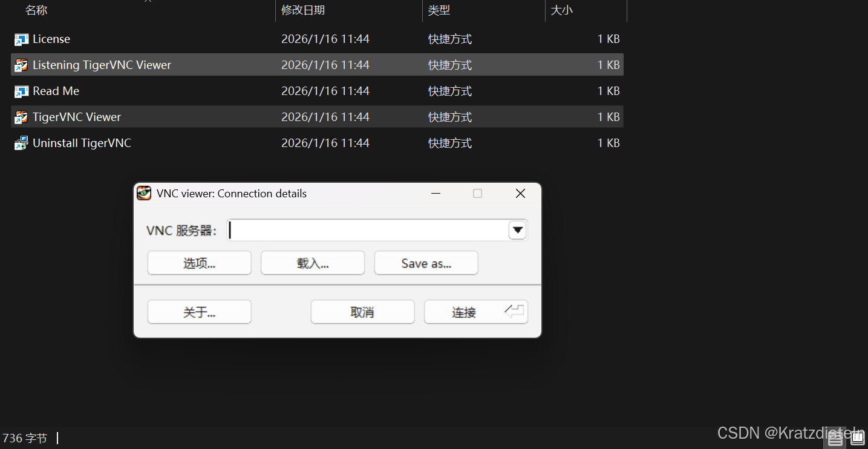Viewport: 868px width, 449px height.
Task: Open the 选项... options dialog
Action: click(x=200, y=263)
